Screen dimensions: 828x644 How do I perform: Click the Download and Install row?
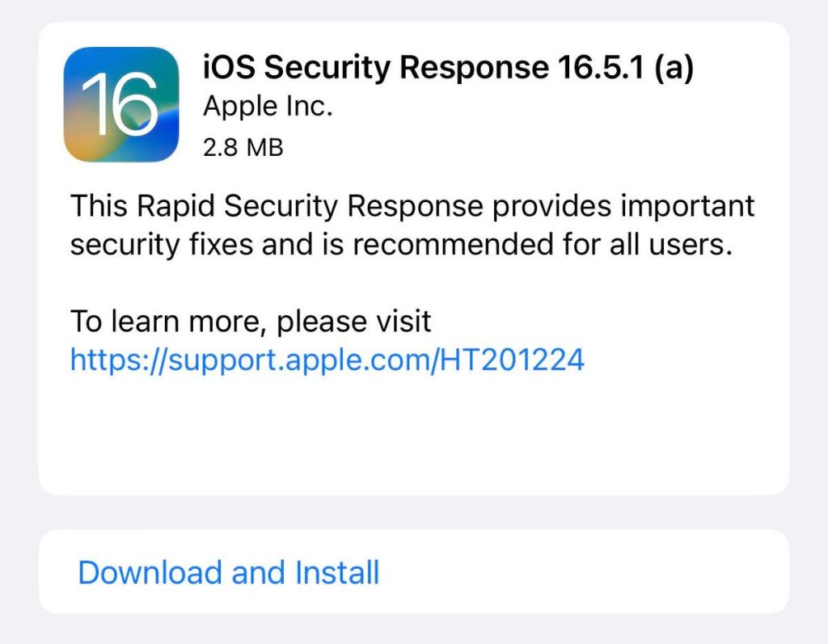(414, 573)
